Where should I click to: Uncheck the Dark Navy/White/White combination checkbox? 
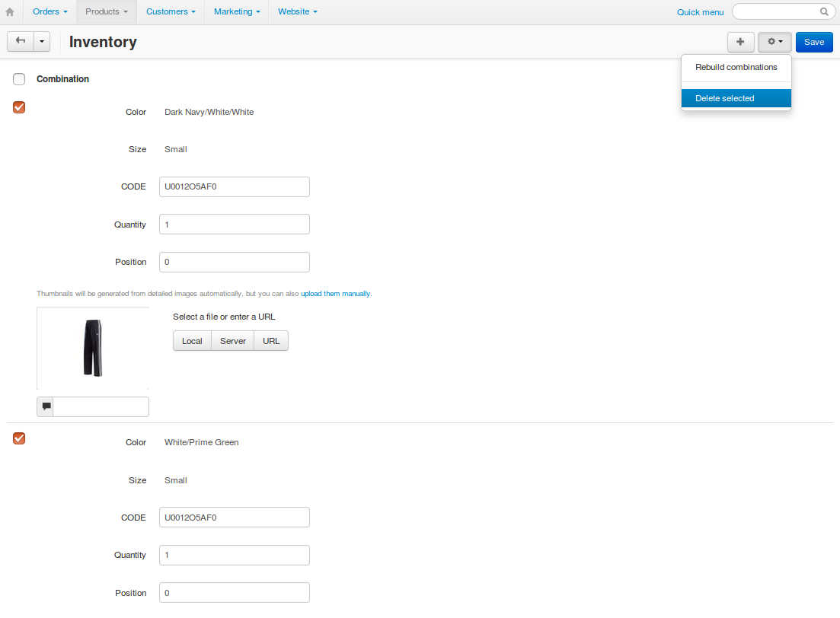pyautogui.click(x=19, y=107)
